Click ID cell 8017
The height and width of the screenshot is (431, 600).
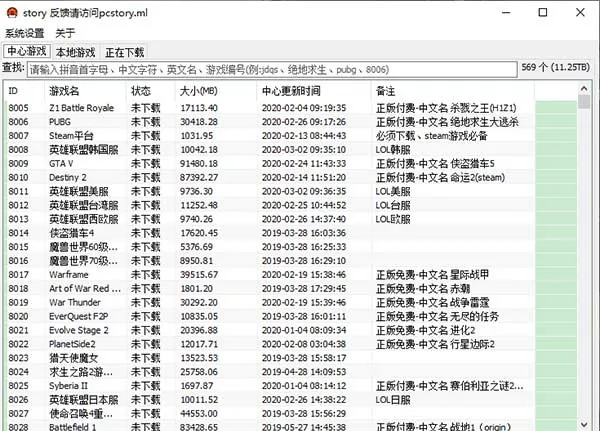coord(18,275)
